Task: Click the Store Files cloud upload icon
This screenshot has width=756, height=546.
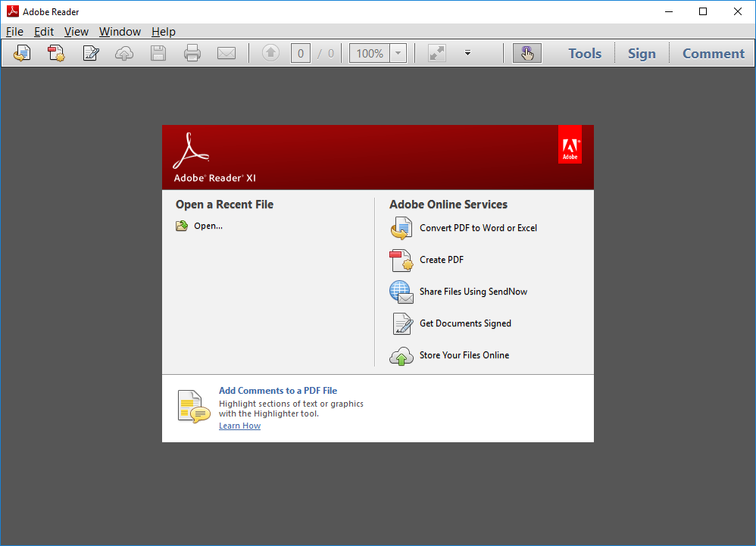Action: coord(401,356)
